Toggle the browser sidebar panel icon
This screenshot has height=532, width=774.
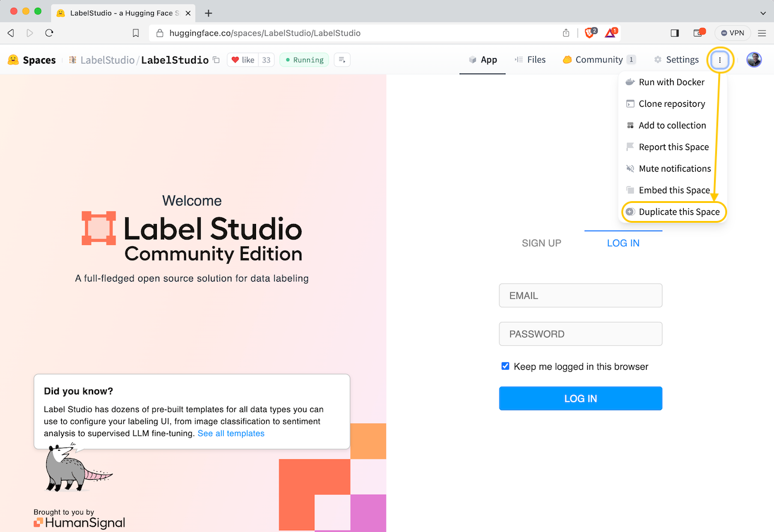pyautogui.click(x=675, y=33)
